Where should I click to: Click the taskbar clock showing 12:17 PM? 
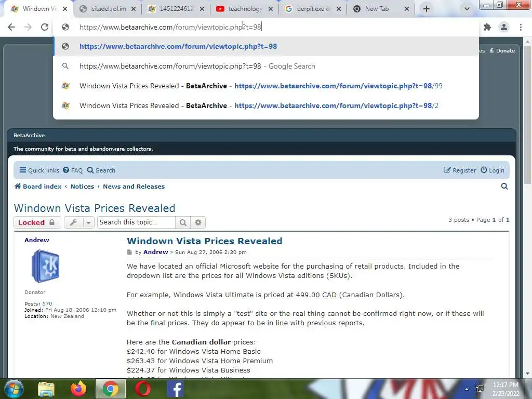point(506,389)
